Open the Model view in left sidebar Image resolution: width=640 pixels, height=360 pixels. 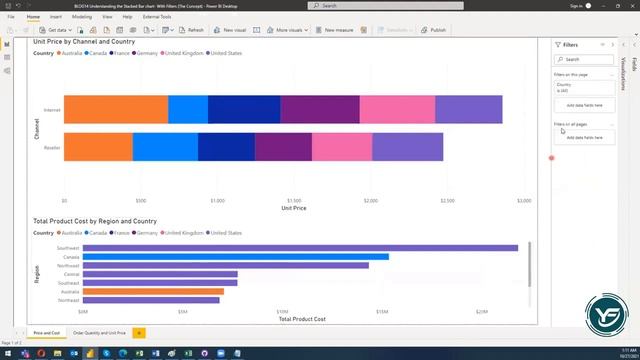7,71
